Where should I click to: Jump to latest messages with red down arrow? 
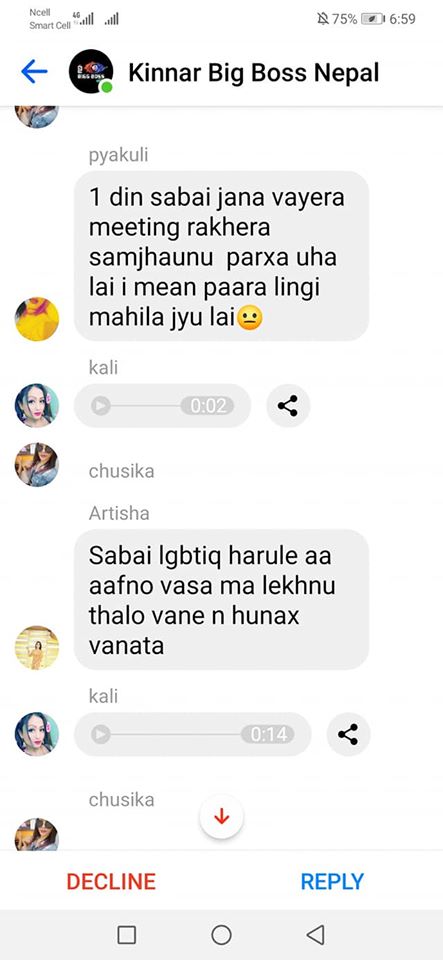point(222,817)
